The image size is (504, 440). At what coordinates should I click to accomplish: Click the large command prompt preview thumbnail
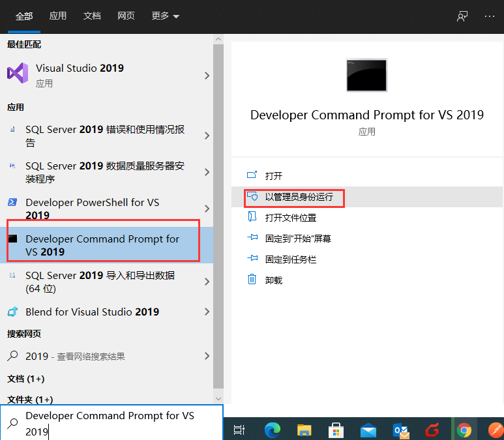[x=366, y=75]
